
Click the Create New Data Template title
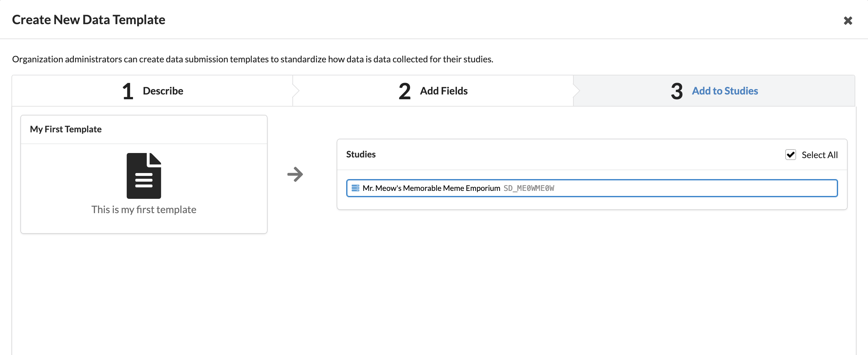click(88, 19)
